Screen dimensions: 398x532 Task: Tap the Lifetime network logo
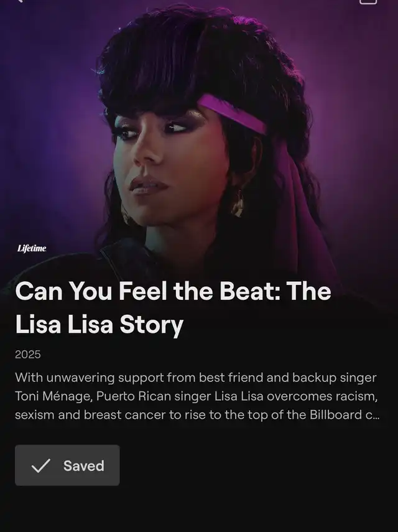coord(32,249)
